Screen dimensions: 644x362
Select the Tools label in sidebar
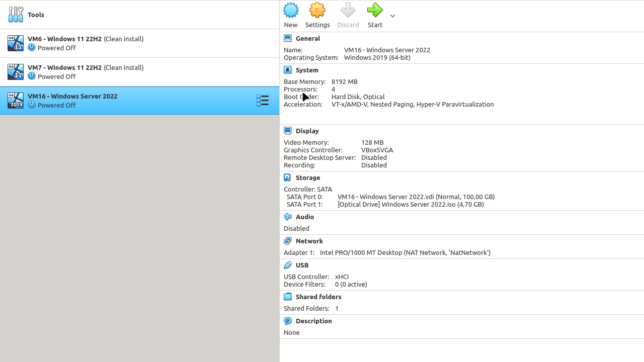[36, 15]
